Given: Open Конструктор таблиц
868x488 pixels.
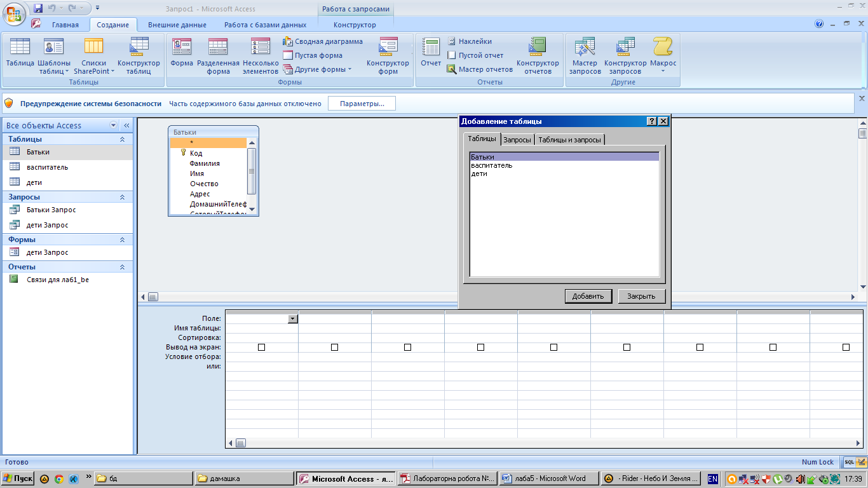Looking at the screenshot, I should (x=139, y=56).
